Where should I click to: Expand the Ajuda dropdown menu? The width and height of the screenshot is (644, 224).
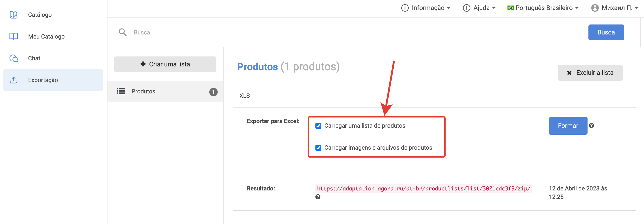tap(479, 8)
